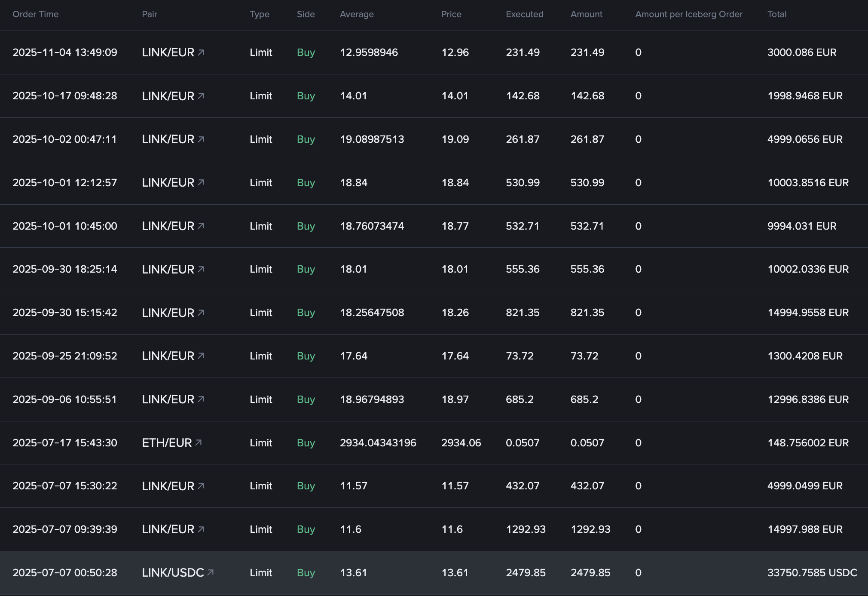
Task: Click LINK/EUR pair on the 2025-10-01 12:12:57 row
Action: coord(168,183)
